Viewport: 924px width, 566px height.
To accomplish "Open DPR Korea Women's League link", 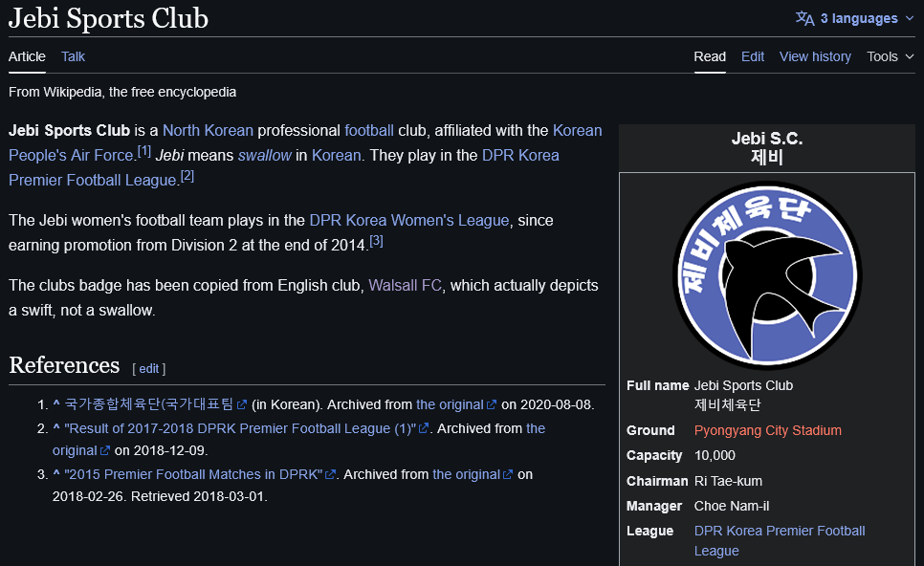I will (x=409, y=220).
